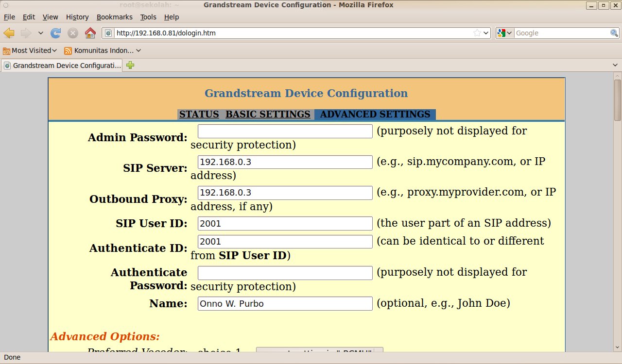Select the Grandstream Device Configuration tab
This screenshot has width=622, height=364.
click(x=62, y=65)
